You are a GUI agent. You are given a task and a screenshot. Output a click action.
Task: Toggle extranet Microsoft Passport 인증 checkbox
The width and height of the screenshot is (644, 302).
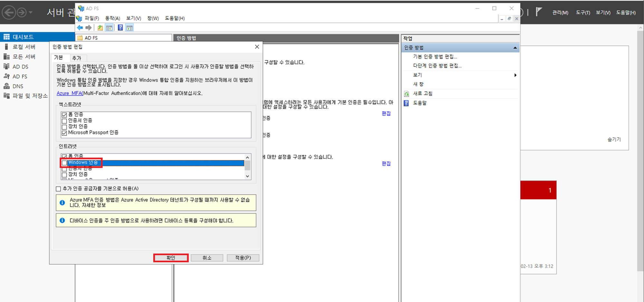pyautogui.click(x=64, y=133)
